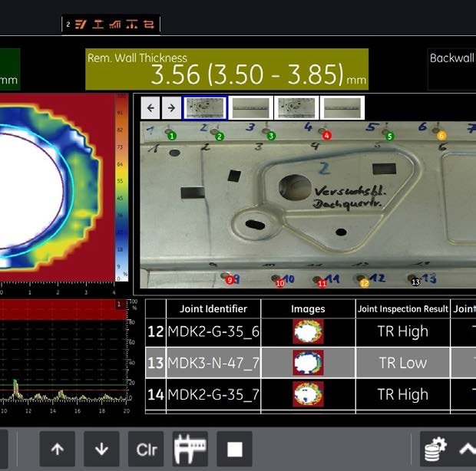Select the probe with triangles icon
476x471 pixels.
coord(132,25)
